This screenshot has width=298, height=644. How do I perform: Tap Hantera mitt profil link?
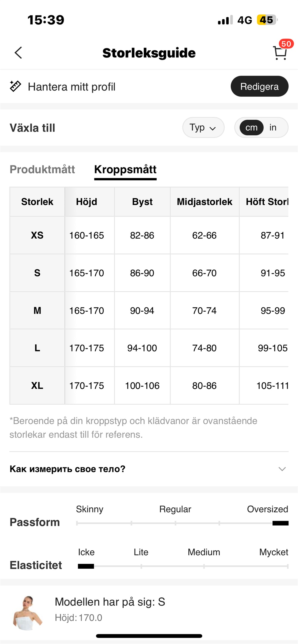tap(72, 87)
